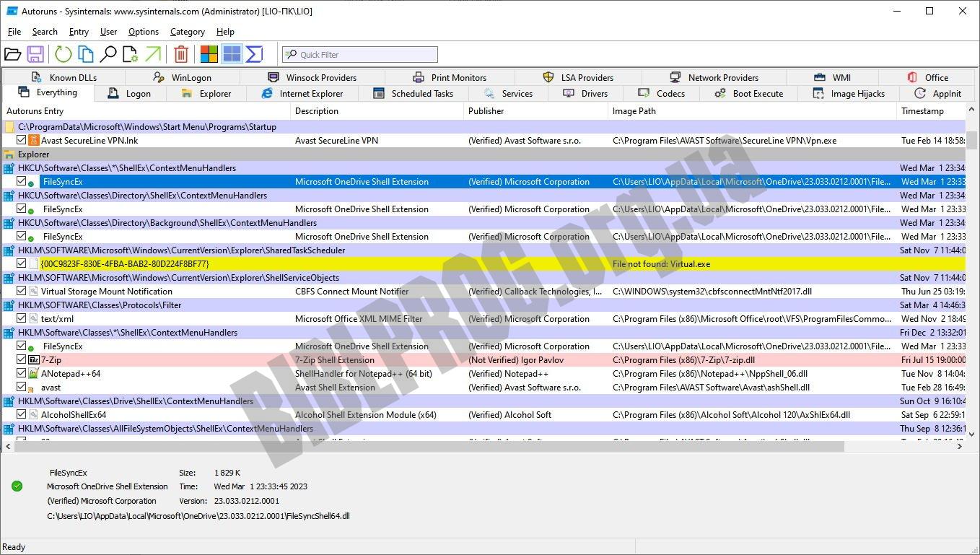Open the File menu

(x=14, y=32)
